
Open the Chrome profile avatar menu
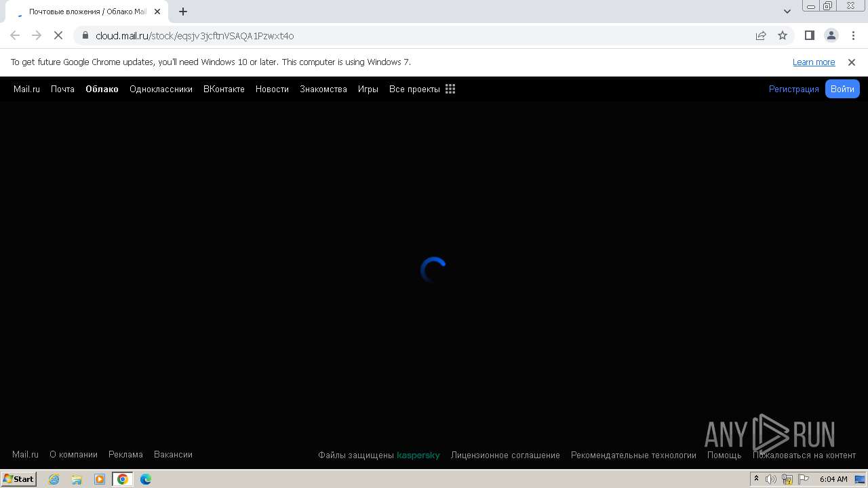tap(831, 35)
